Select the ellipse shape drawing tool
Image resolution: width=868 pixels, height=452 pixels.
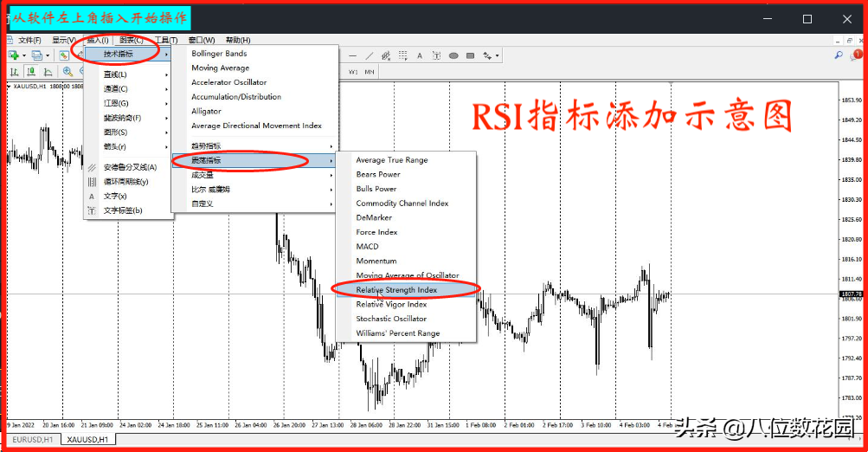pos(453,55)
